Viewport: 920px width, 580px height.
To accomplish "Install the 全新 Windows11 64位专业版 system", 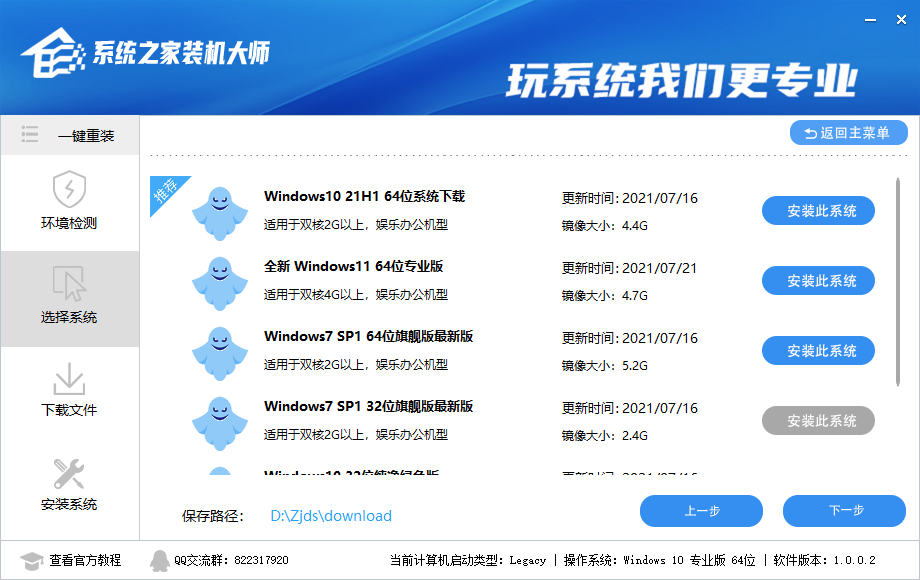I will [818, 280].
